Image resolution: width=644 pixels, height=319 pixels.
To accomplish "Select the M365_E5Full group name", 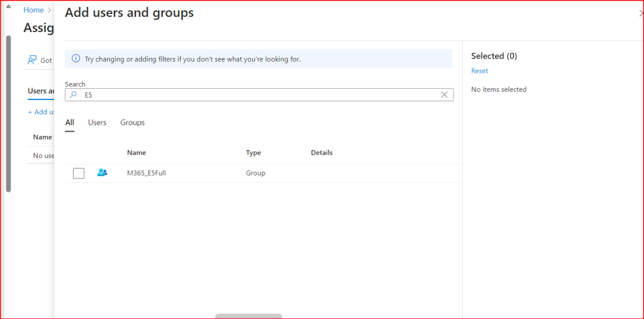I will [x=147, y=173].
